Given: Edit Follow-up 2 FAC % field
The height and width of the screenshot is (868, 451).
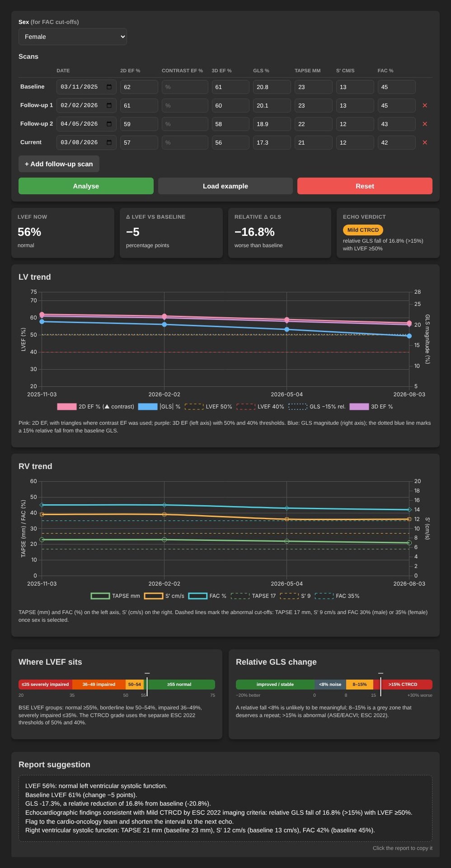Looking at the screenshot, I should point(397,124).
